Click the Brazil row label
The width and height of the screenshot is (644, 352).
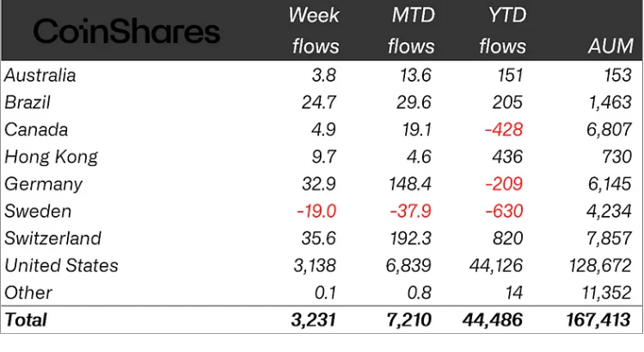coord(28,102)
